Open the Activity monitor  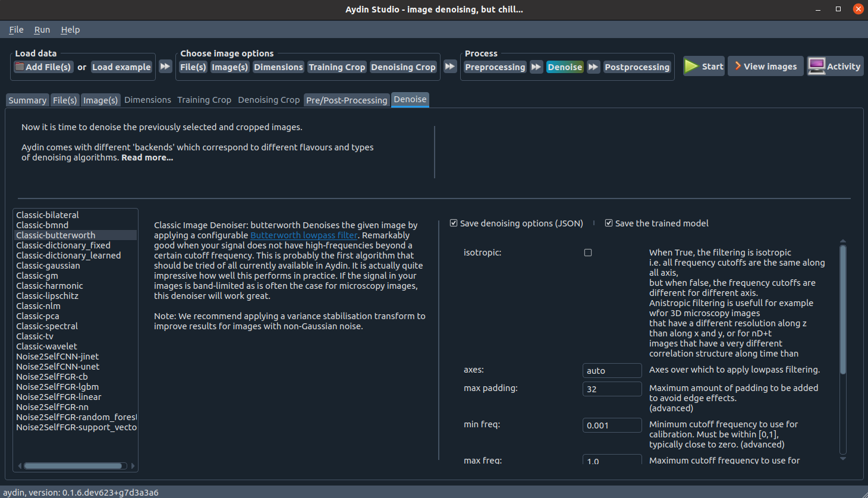(x=835, y=67)
